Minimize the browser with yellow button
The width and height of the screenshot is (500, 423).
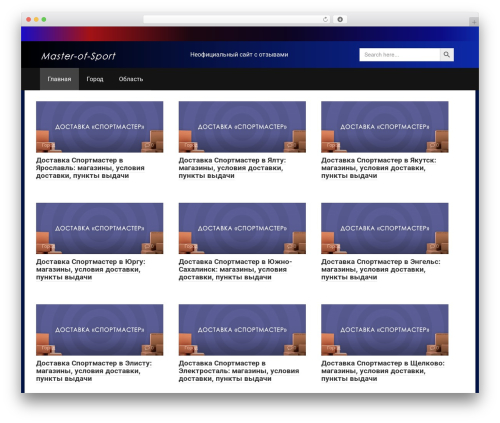(36, 19)
